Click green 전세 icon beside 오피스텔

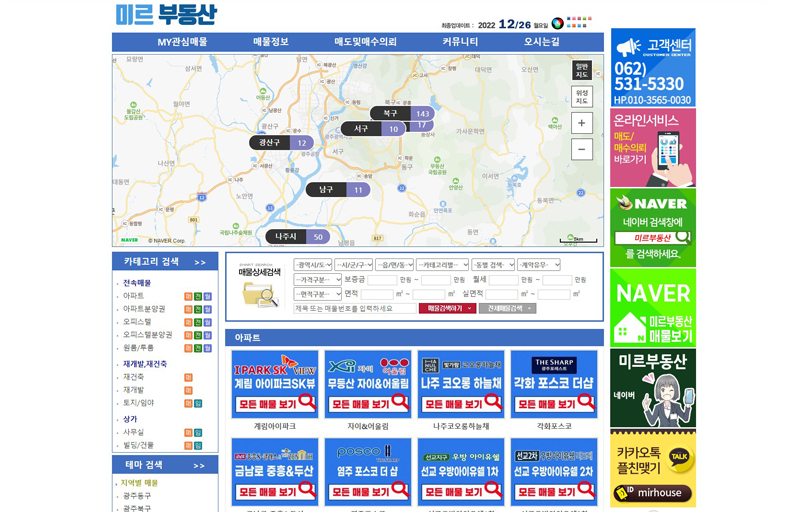[198, 322]
